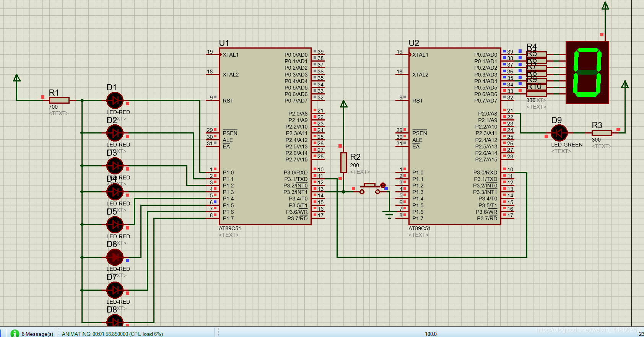Click the power arrow left of R1
The width and height of the screenshot is (644, 337).
(17, 78)
